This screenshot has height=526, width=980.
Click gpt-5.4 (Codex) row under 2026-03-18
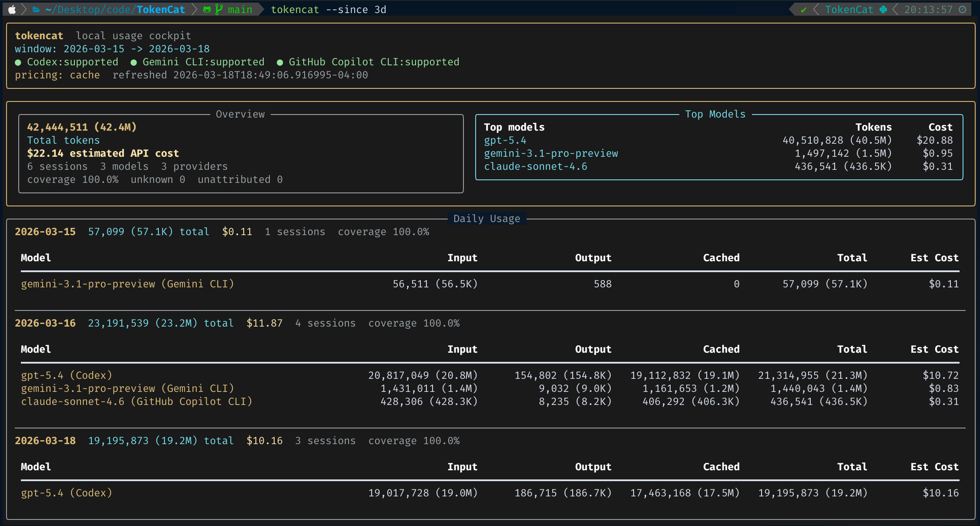490,493
